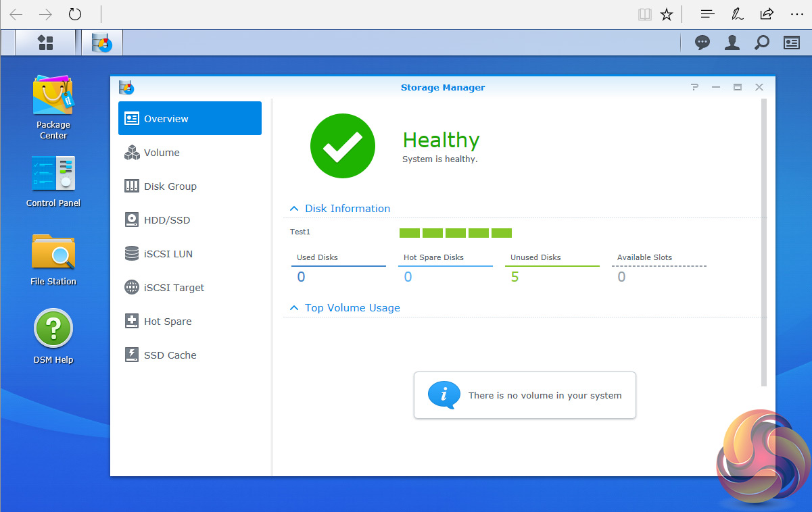Open the notifications speech bubble icon
The width and height of the screenshot is (812, 512).
tap(702, 43)
